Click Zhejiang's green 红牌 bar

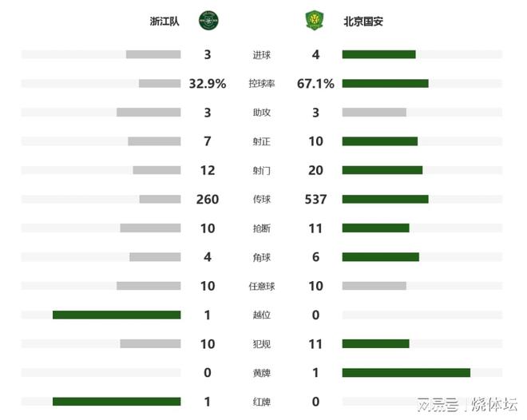click(x=117, y=402)
